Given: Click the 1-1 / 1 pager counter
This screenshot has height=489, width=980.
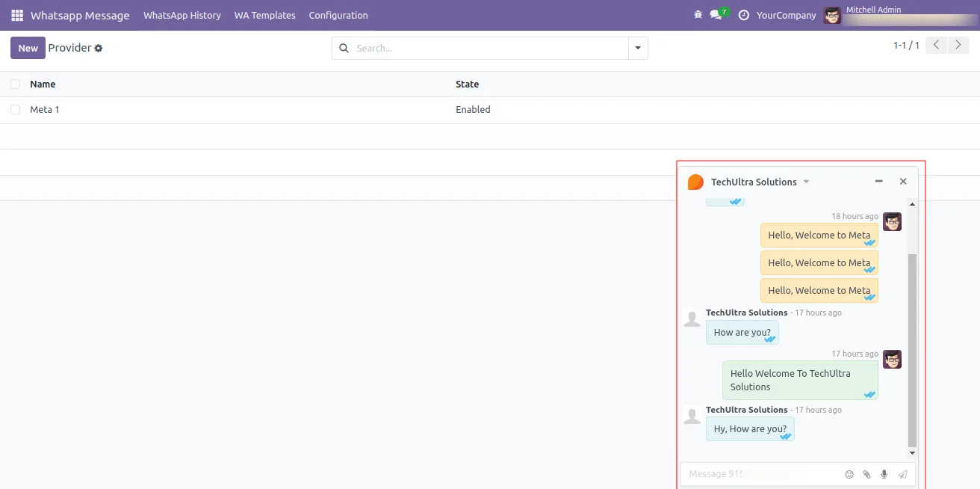Looking at the screenshot, I should click(906, 46).
